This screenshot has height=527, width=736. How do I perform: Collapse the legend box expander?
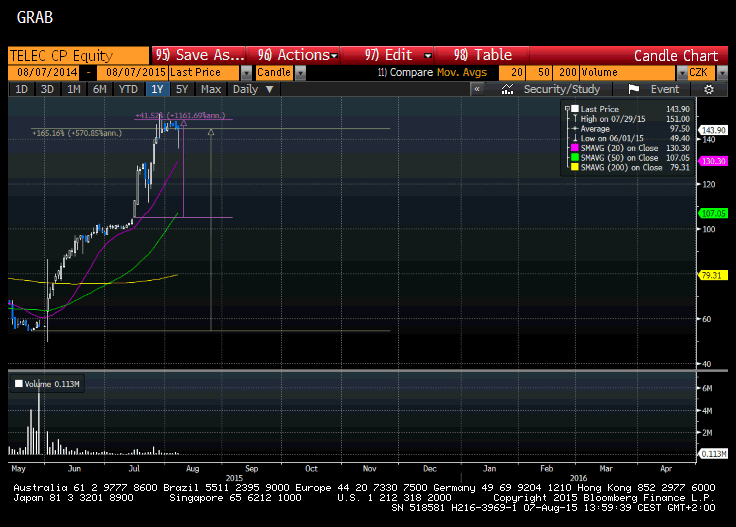567,109
